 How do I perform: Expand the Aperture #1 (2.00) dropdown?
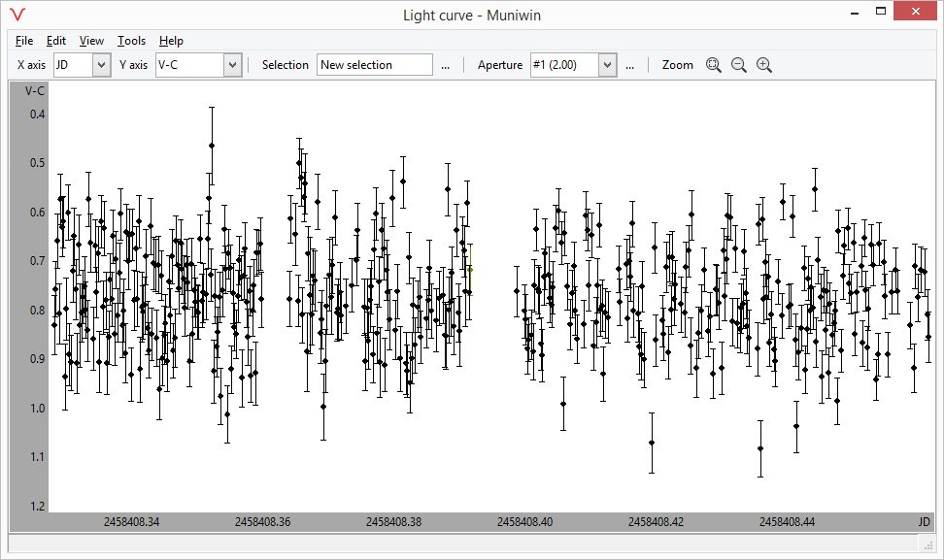tap(607, 65)
